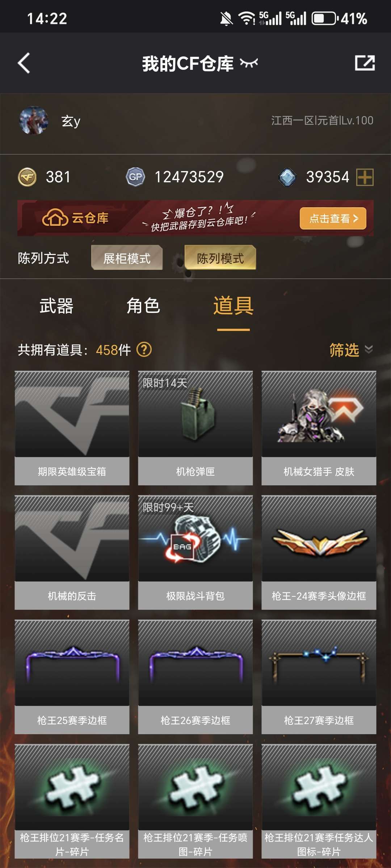Open the player avatar picture
The image size is (391, 868).
pyautogui.click(x=34, y=120)
